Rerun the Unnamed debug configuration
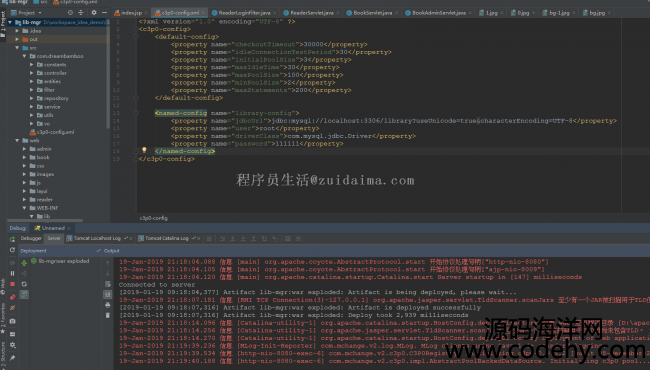The height and width of the screenshot is (370, 650). pyautogui.click(x=12, y=239)
